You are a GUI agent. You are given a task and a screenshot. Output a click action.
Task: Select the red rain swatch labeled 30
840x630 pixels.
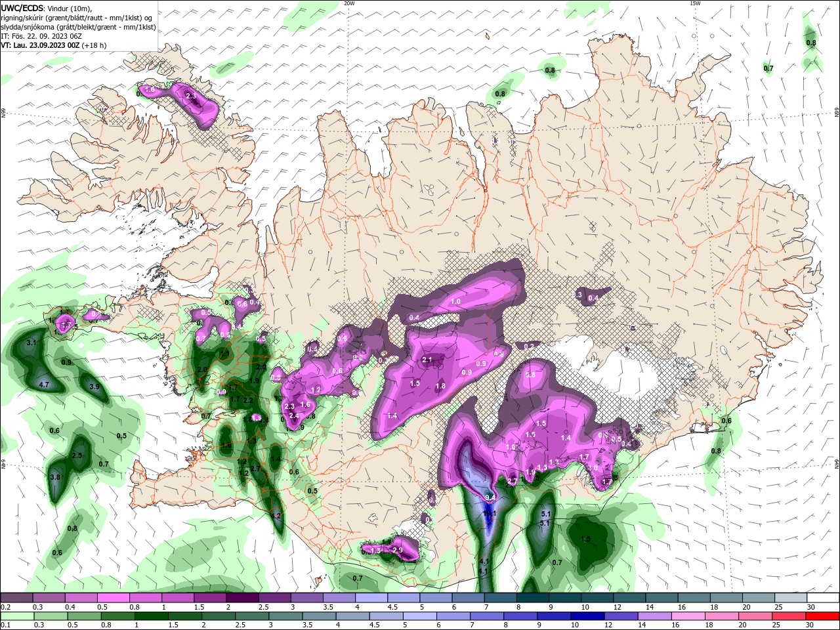click(x=823, y=616)
